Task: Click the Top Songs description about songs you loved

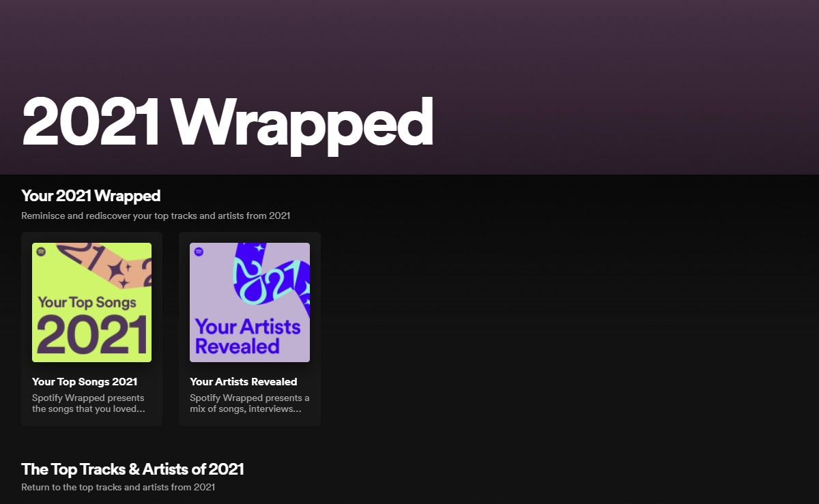Action: (x=88, y=403)
